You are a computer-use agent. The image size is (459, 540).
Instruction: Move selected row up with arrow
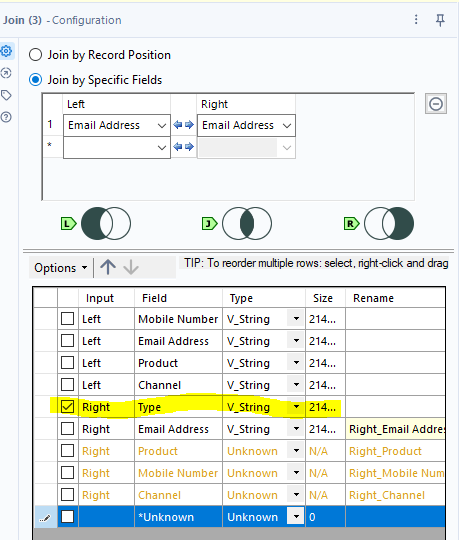pos(108,267)
